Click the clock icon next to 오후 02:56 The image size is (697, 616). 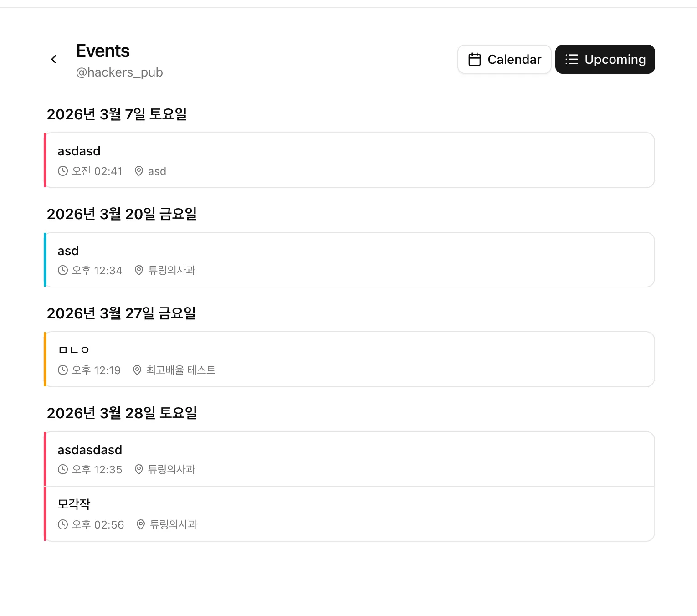click(63, 524)
